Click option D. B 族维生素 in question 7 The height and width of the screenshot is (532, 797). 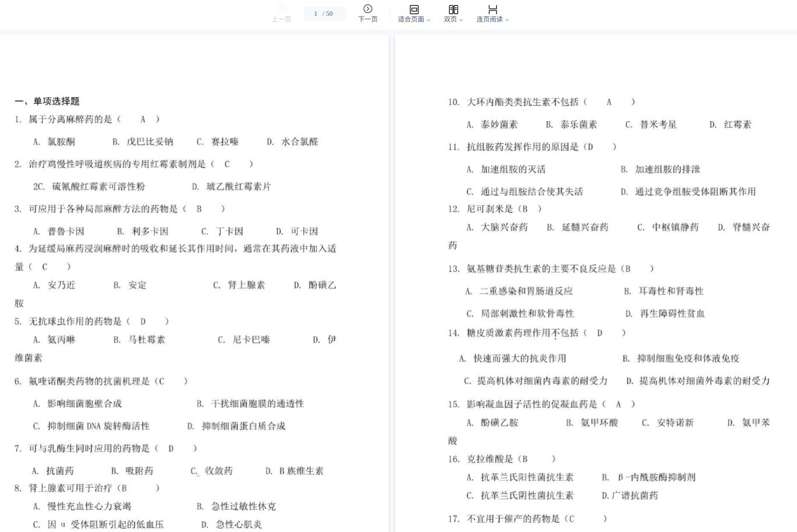[294, 471]
